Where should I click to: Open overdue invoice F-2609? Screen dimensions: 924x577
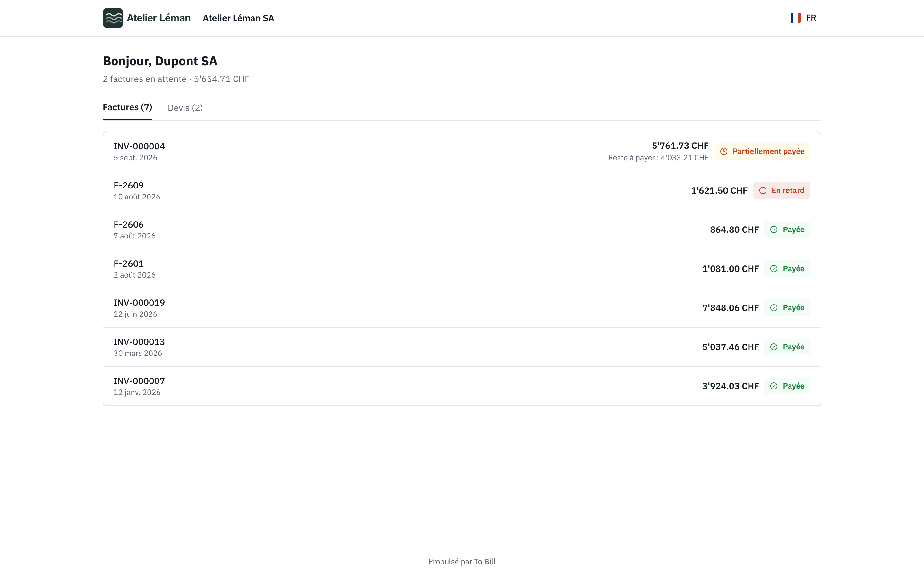462,190
